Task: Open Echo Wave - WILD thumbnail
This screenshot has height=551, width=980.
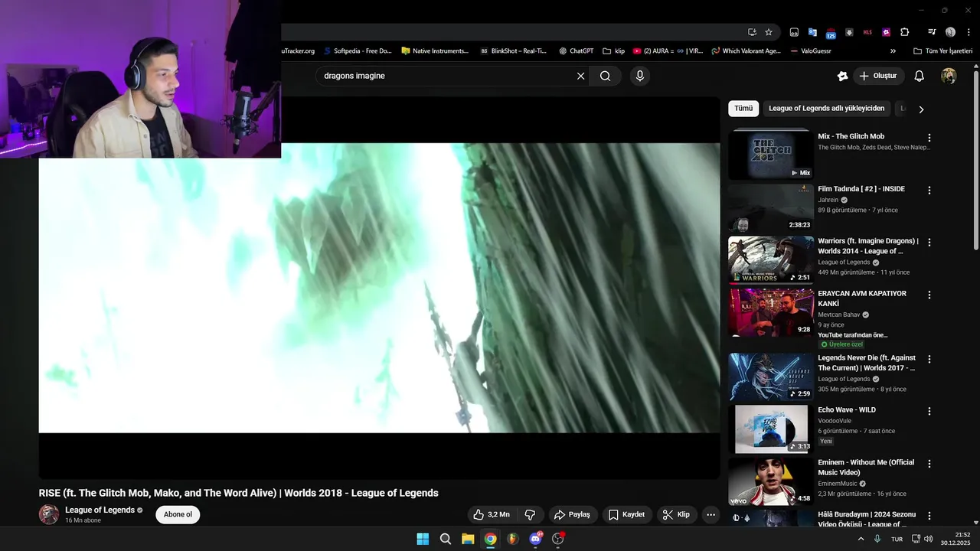Action: click(770, 429)
